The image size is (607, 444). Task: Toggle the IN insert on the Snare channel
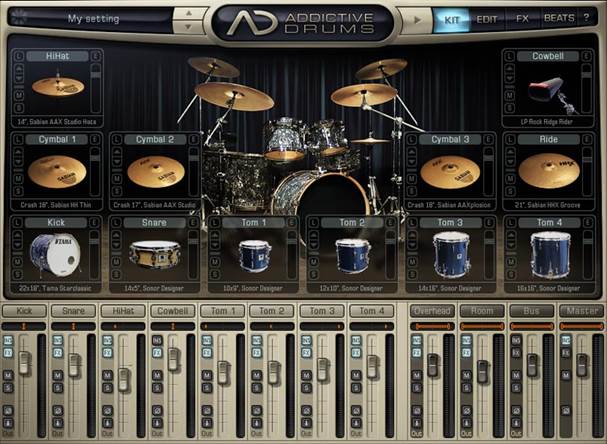pos(58,340)
